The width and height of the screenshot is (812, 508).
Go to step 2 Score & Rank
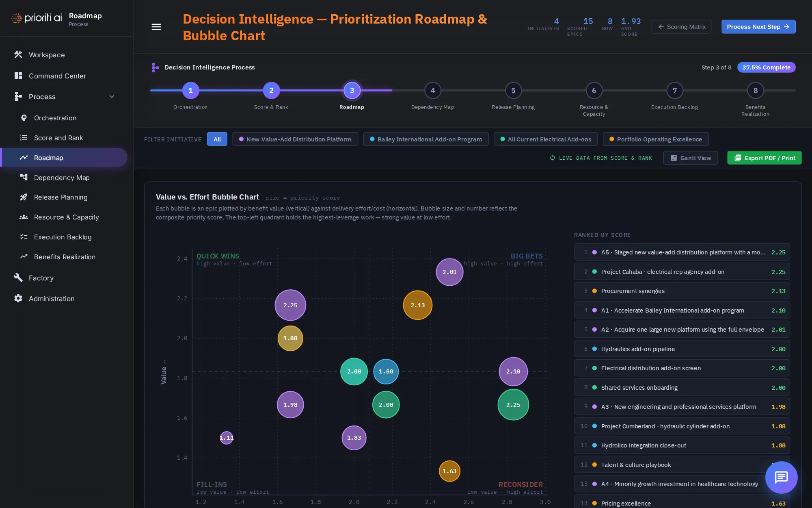point(271,91)
